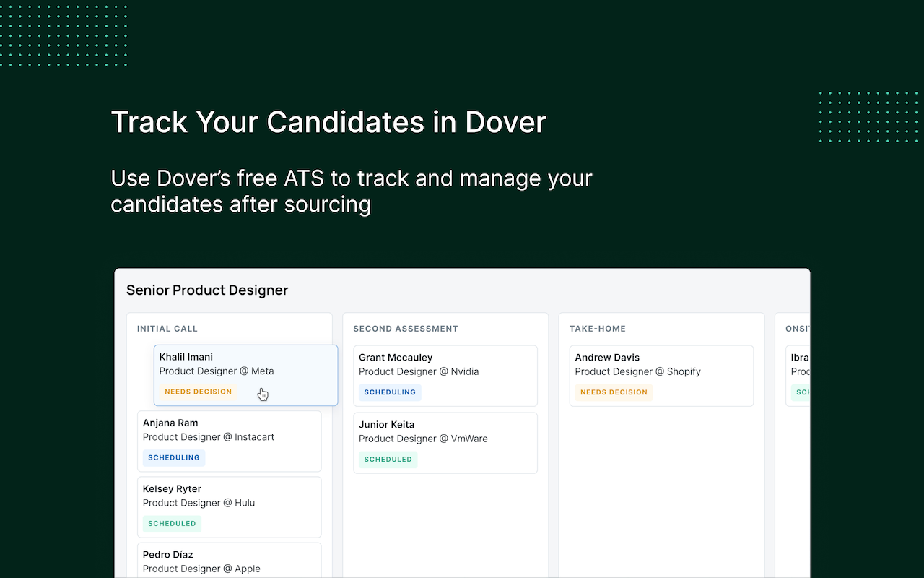
Task: Open Junior Keita candidate card
Action: (445, 443)
